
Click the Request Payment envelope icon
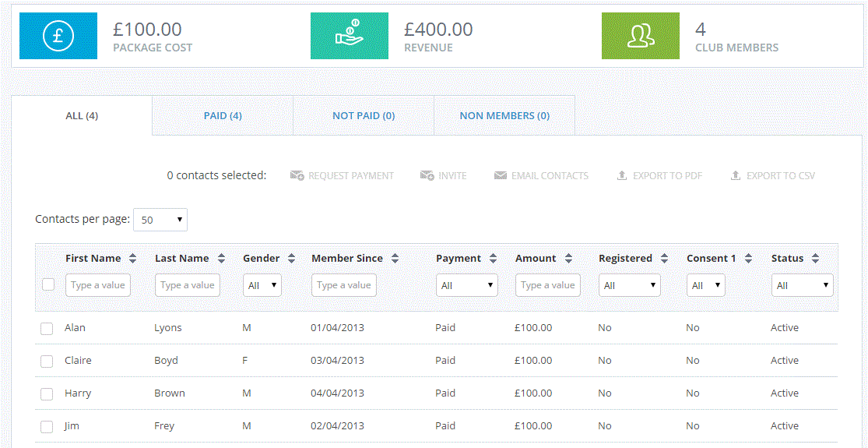(297, 176)
